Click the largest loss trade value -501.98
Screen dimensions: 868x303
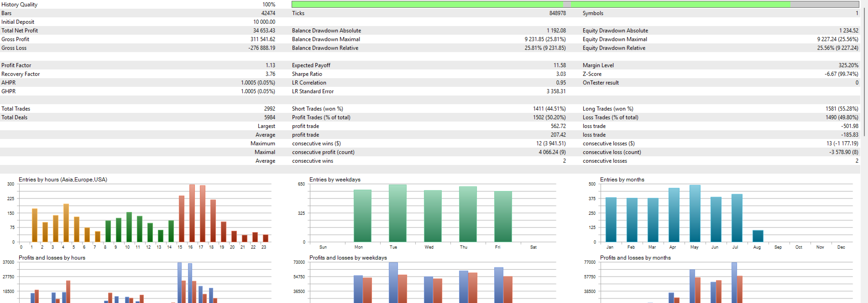pyautogui.click(x=850, y=126)
